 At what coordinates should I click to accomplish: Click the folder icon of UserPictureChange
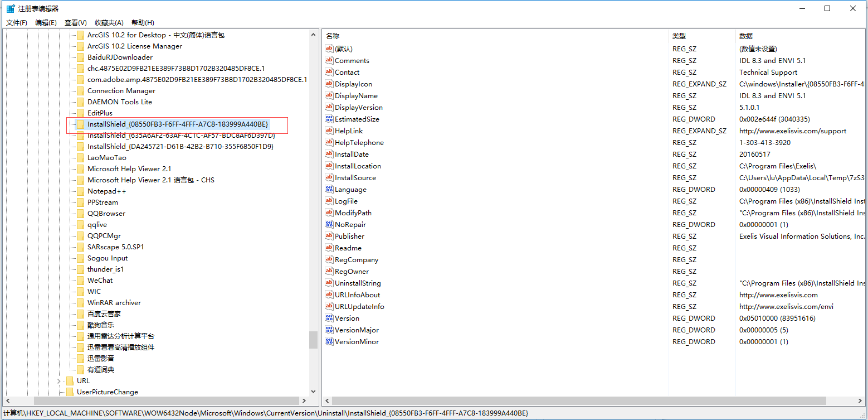tap(70, 392)
